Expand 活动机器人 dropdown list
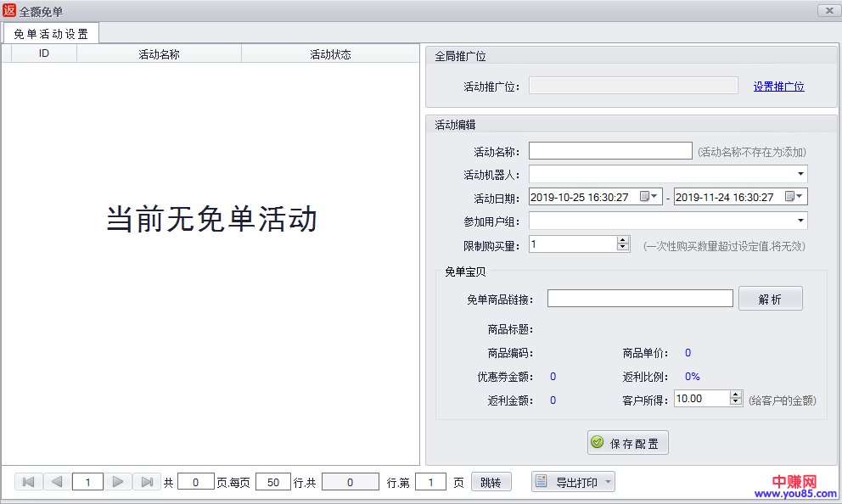This screenshot has height=504, width=842. click(x=800, y=174)
